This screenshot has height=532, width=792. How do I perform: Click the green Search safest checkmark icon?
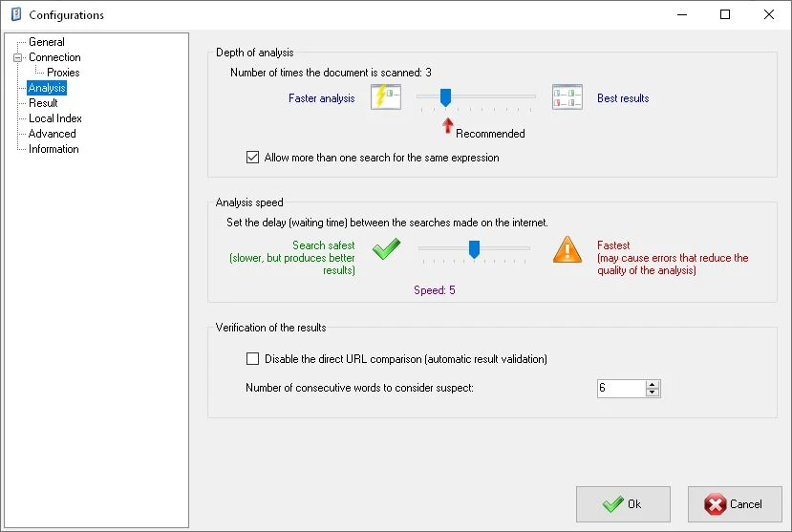(386, 250)
